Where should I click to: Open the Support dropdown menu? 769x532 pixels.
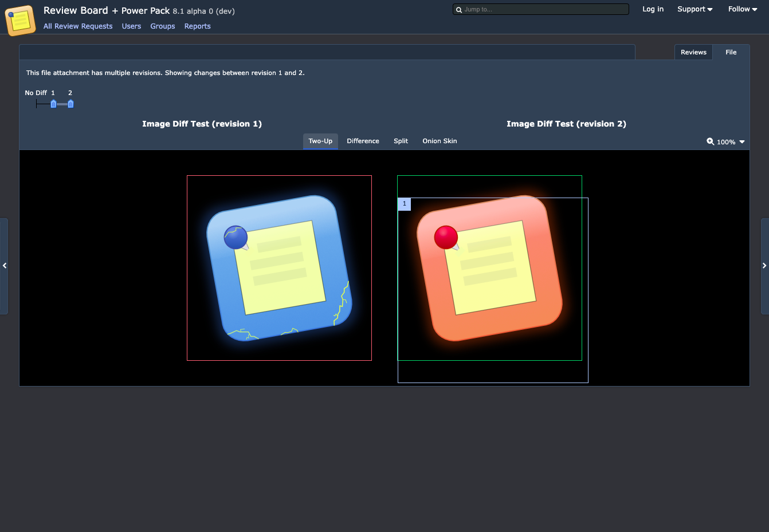(695, 9)
